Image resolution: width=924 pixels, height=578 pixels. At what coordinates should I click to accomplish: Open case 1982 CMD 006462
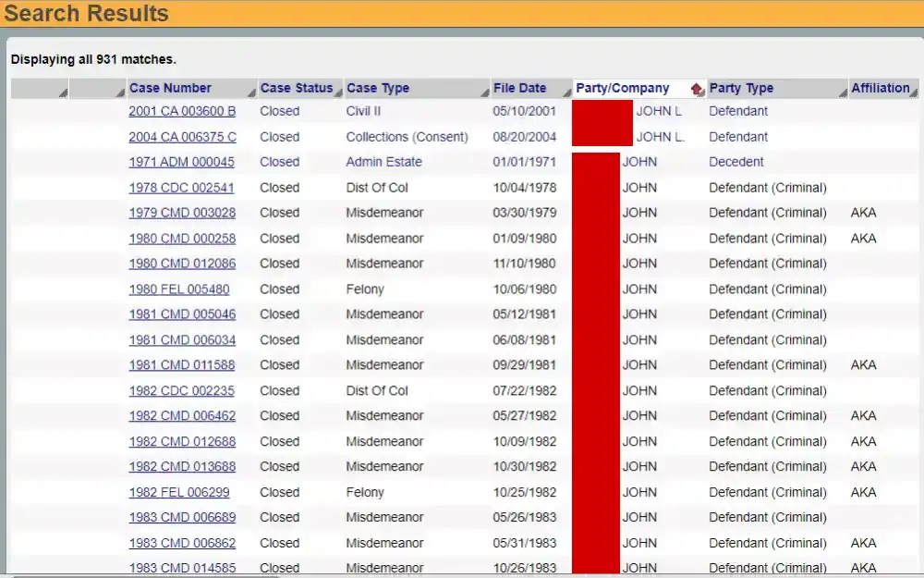pyautogui.click(x=182, y=415)
